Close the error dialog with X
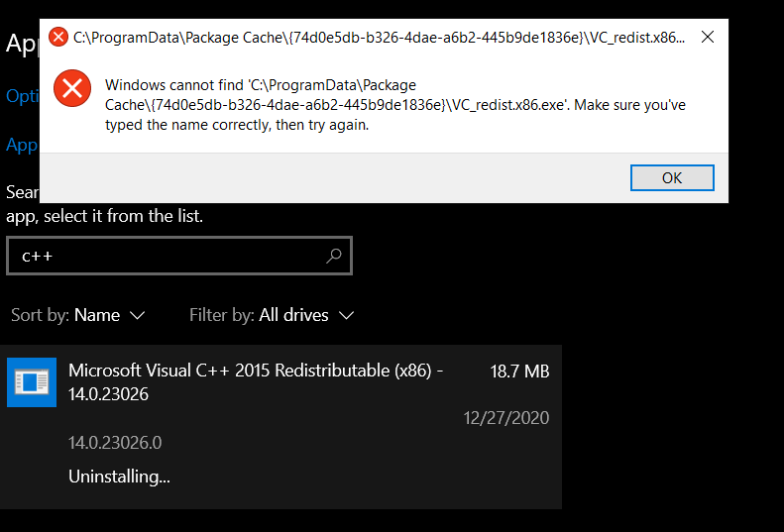 708,38
